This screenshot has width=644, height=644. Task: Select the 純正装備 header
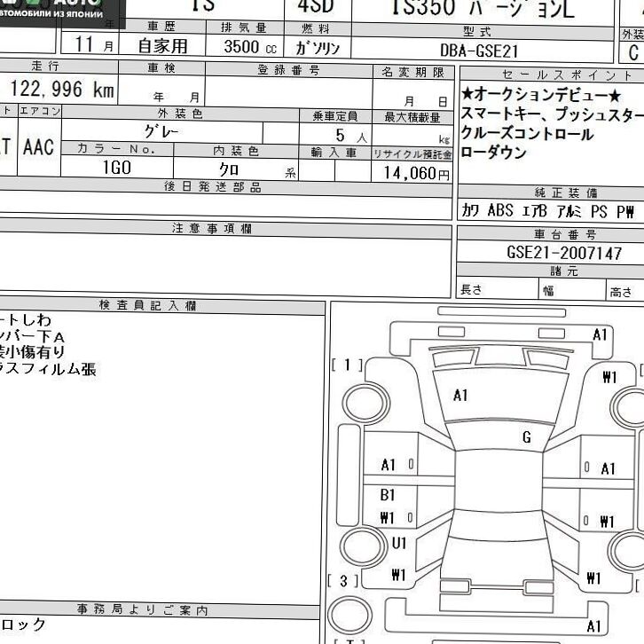tap(566, 192)
